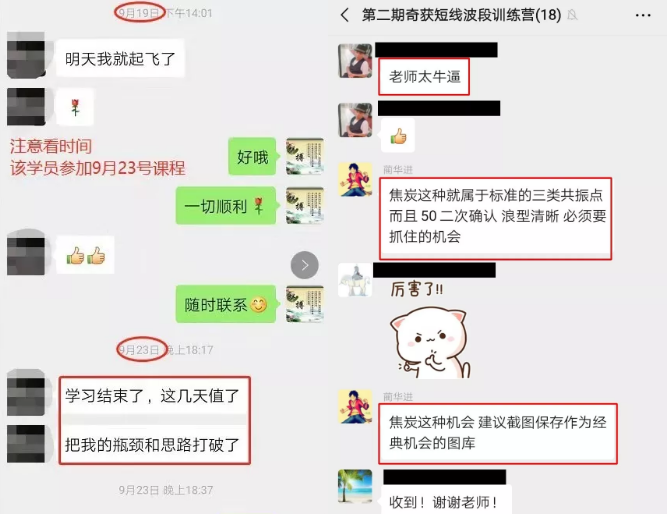Tap the 学习结束了，这几天值了 message
667x514 pixels.
pyautogui.click(x=153, y=396)
